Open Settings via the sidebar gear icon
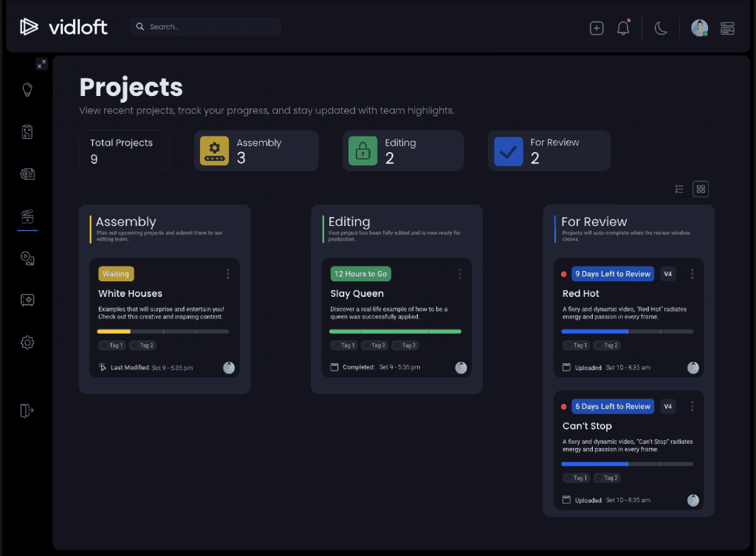This screenshot has height=556, width=756. pyautogui.click(x=27, y=343)
